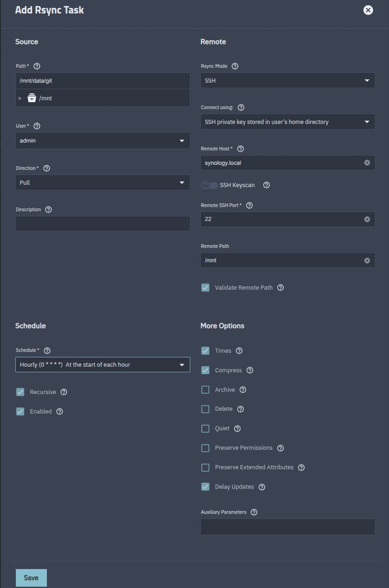The height and width of the screenshot is (588, 389).
Task: Expand the /mnt tree node arrow
Action: pos(20,98)
